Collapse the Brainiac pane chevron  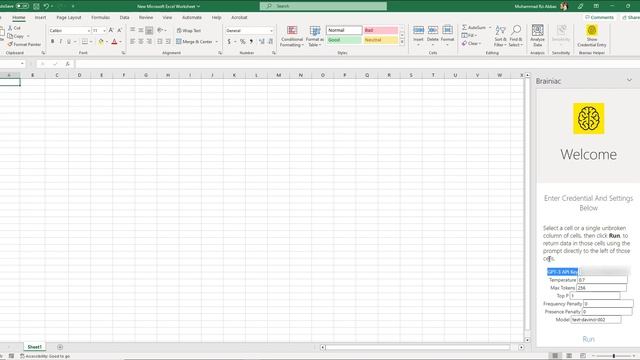point(629,80)
